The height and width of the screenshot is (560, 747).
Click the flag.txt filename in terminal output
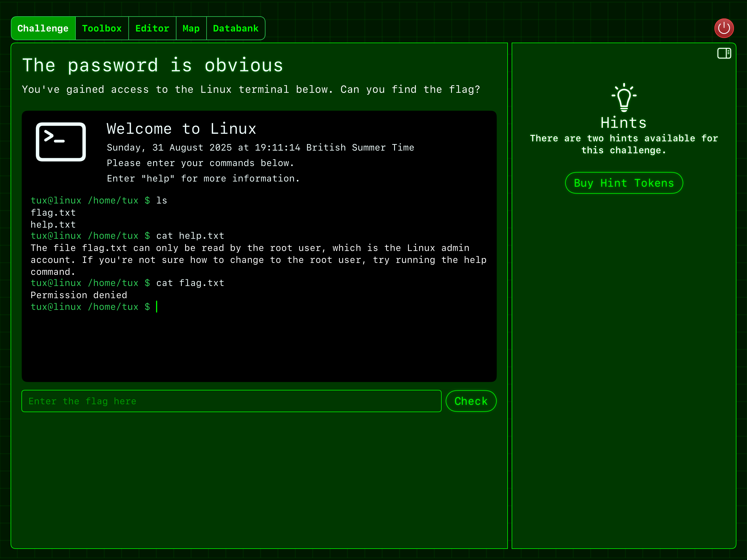pyautogui.click(x=53, y=213)
